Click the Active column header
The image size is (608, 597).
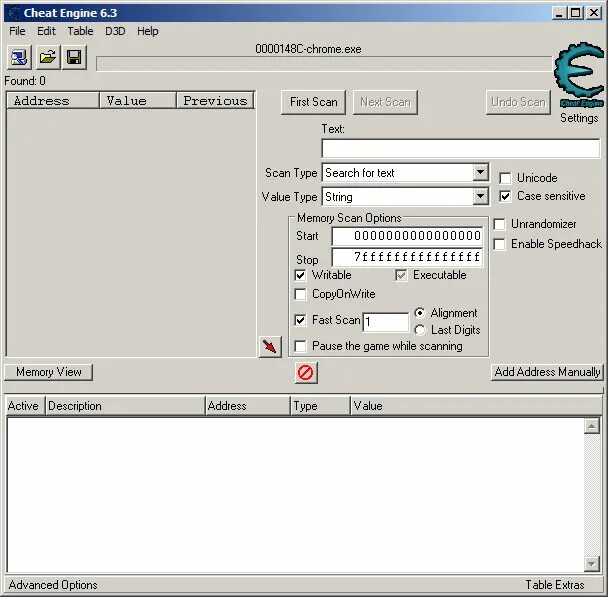[25, 406]
